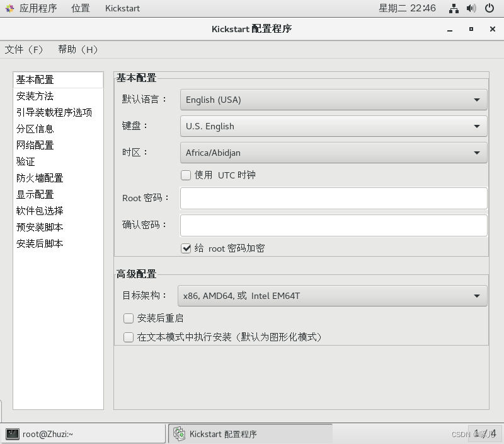Click into the Root 密码 field
504x444 pixels.
click(x=334, y=199)
